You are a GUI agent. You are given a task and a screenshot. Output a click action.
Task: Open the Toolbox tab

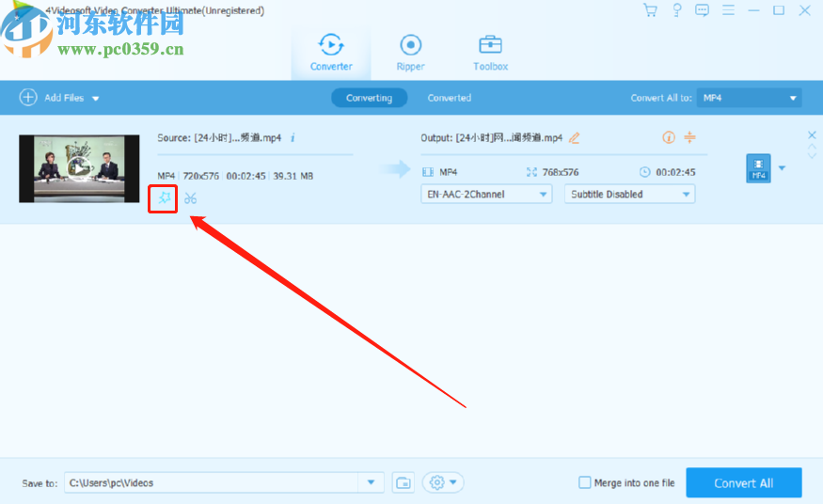tap(490, 52)
